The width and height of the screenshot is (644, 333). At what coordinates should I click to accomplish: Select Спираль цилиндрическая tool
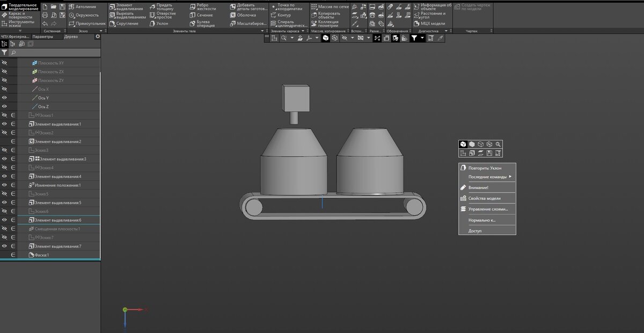[x=289, y=24]
